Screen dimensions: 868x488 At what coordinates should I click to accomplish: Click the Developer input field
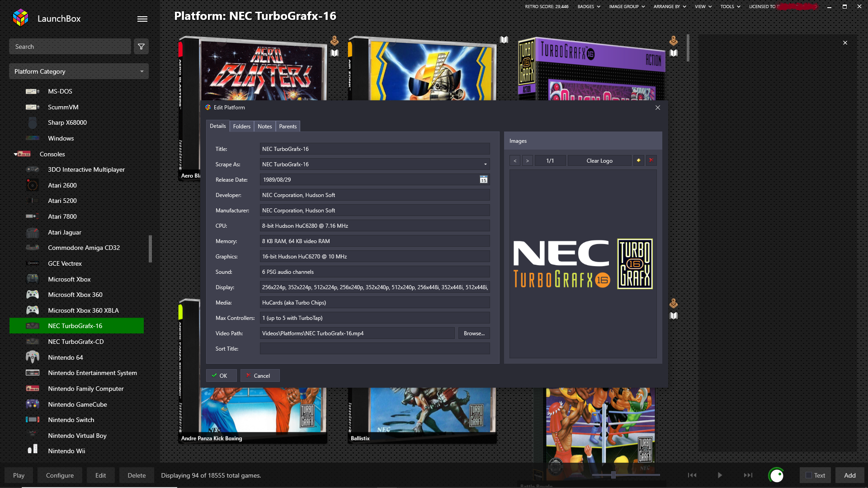pos(375,195)
